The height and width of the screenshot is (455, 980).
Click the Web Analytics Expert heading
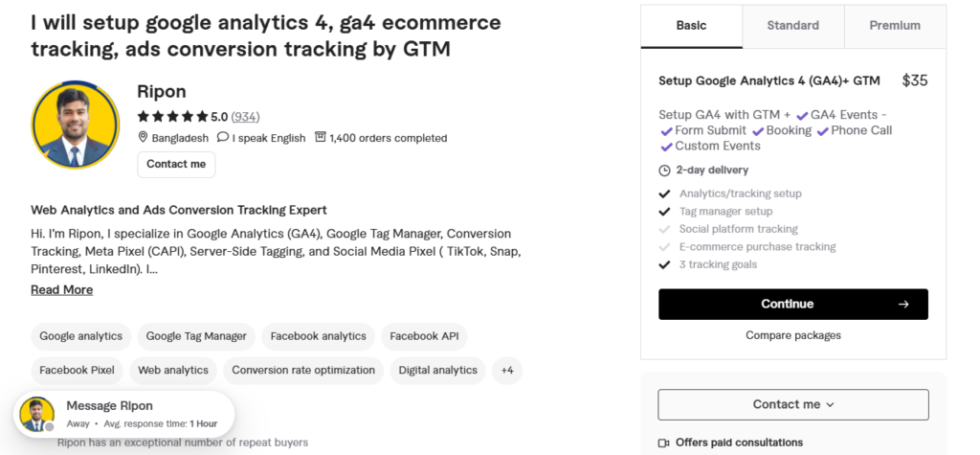click(179, 210)
